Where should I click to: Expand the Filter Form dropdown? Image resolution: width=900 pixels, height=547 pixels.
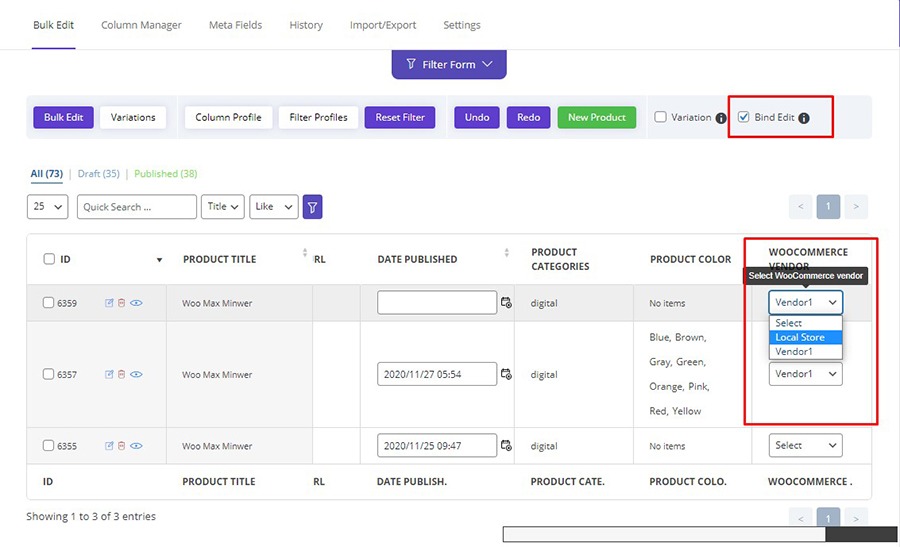pyautogui.click(x=449, y=64)
